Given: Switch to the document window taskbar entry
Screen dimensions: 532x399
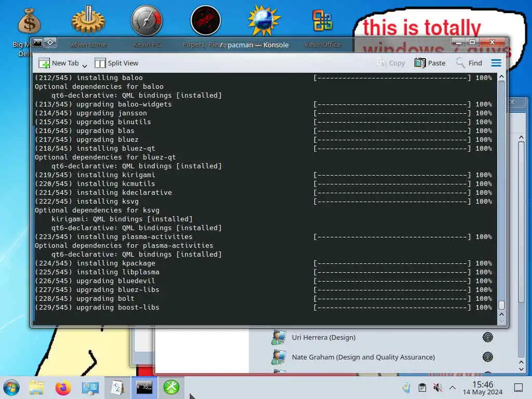Looking at the screenshot, I should [x=117, y=388].
